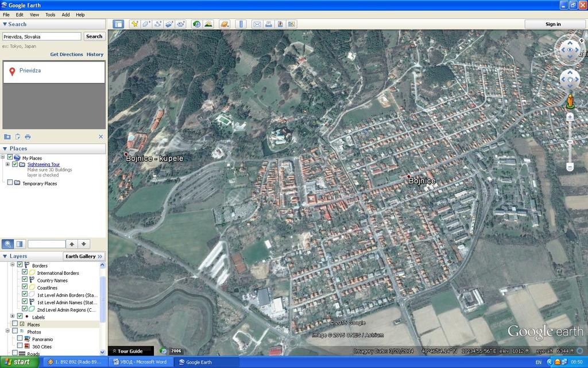Viewport: 588px width, 368px height.
Task: Open the Tools menu
Action: pyautogui.click(x=51, y=14)
